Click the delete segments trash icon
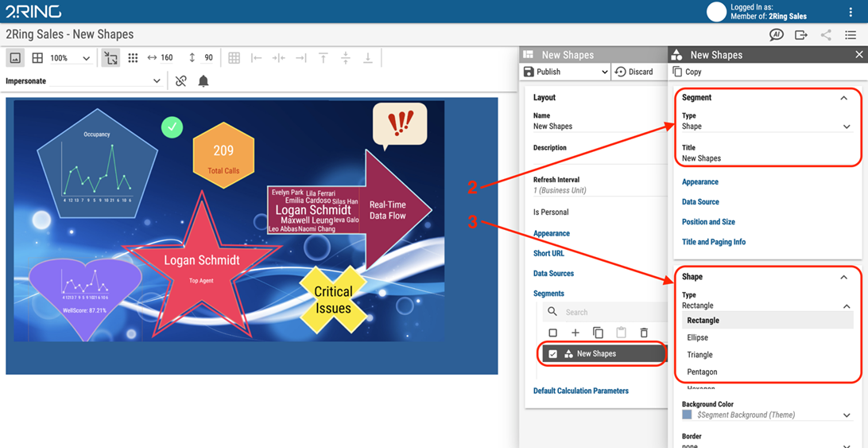 644,333
